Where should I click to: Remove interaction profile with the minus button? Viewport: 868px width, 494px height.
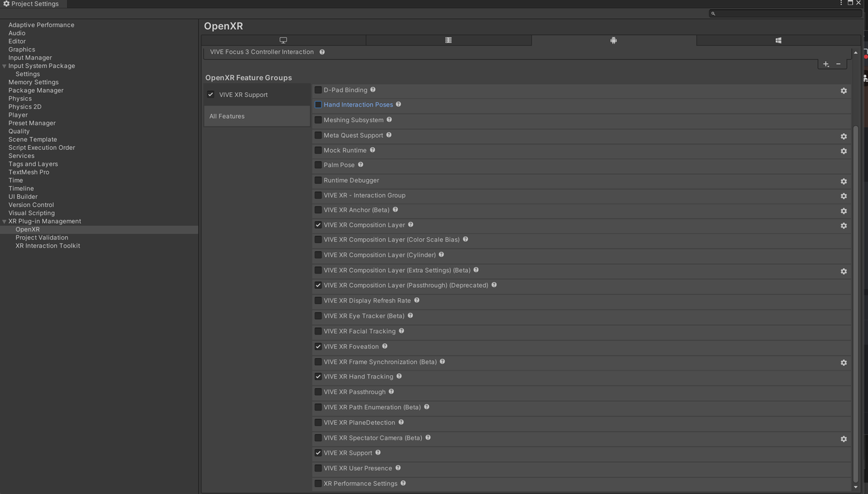tap(837, 63)
